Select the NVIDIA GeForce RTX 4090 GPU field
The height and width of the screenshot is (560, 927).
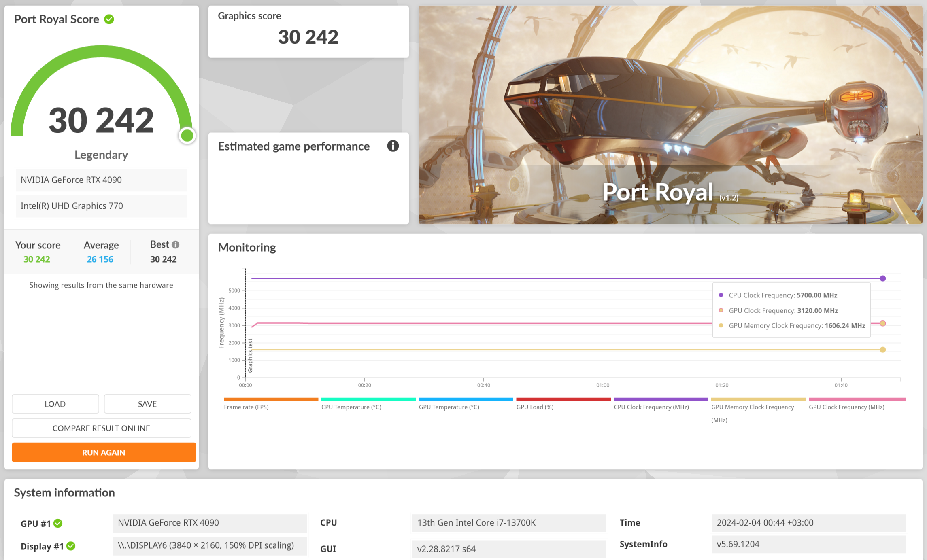(101, 180)
